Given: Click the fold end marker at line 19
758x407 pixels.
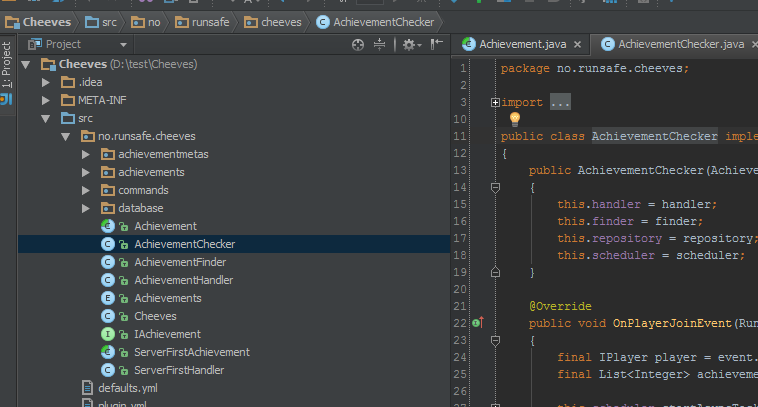Looking at the screenshot, I should pyautogui.click(x=496, y=272).
